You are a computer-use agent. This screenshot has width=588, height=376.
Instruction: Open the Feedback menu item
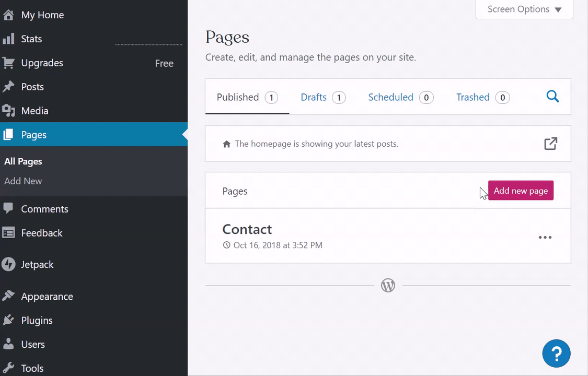pos(94,233)
